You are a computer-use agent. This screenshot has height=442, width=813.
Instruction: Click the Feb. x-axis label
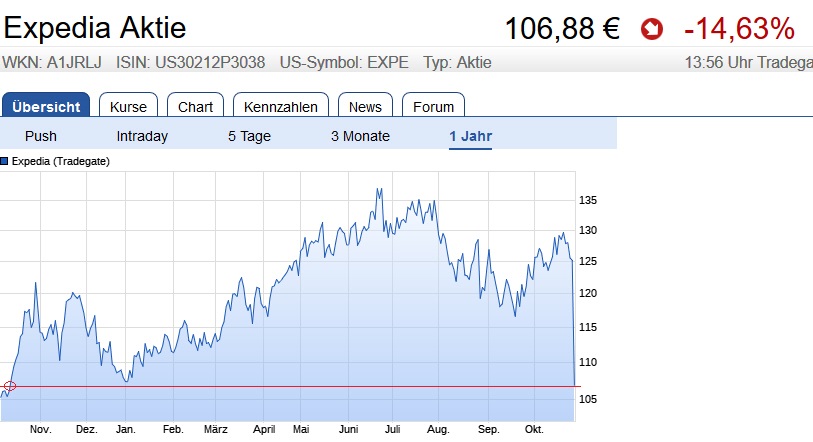point(173,430)
